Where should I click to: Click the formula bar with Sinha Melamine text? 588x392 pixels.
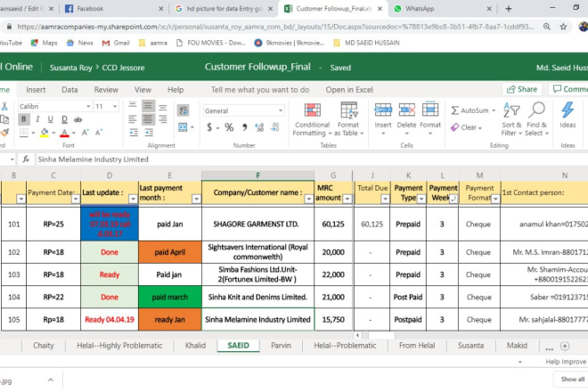click(x=311, y=159)
